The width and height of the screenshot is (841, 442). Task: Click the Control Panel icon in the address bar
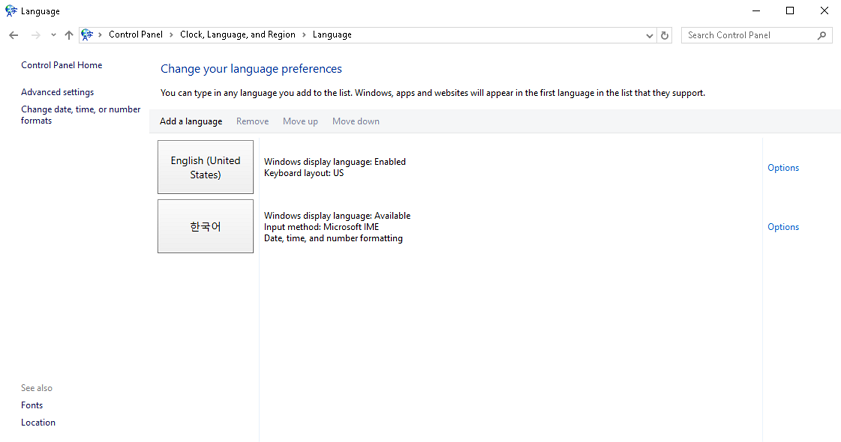87,35
